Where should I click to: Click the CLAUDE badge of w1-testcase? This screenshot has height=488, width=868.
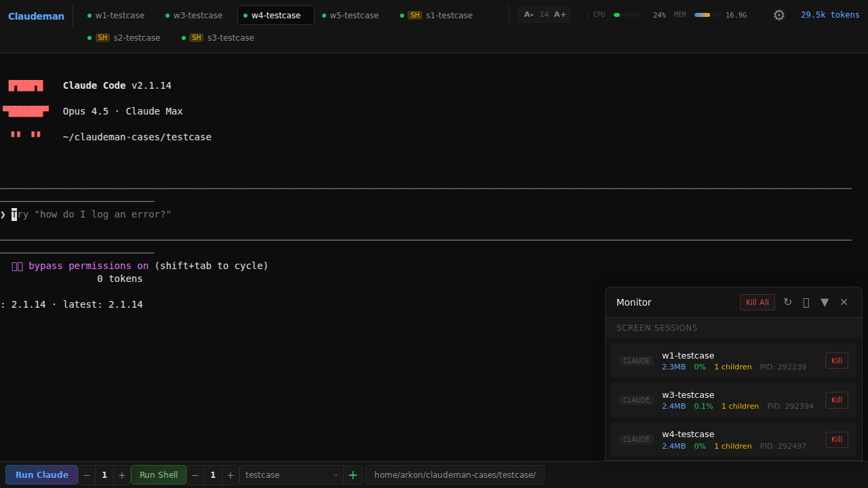(x=637, y=361)
